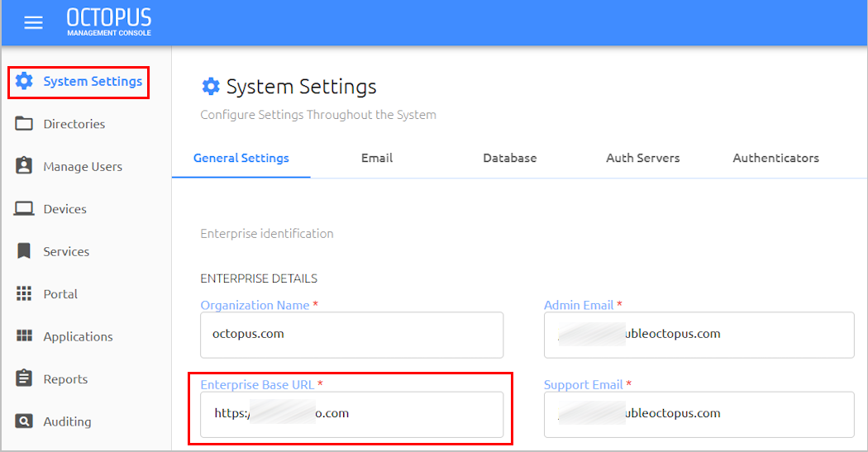Click the Enterprise Base URL label
This screenshot has height=452, width=868.
tap(257, 385)
